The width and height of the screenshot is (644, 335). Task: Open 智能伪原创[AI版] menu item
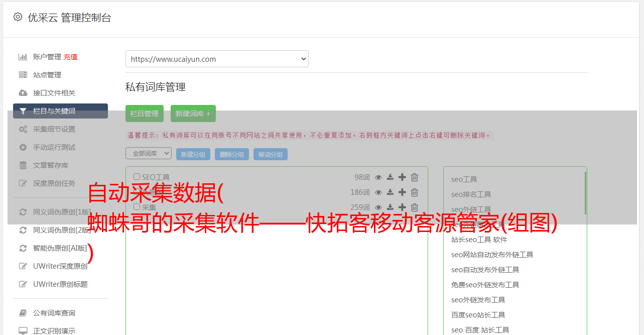(60, 248)
